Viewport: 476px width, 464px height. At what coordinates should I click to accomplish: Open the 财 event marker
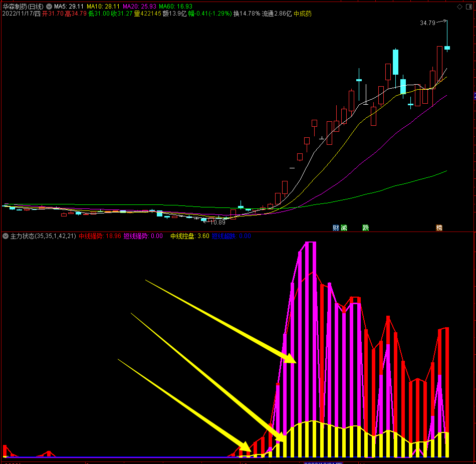(x=336, y=228)
